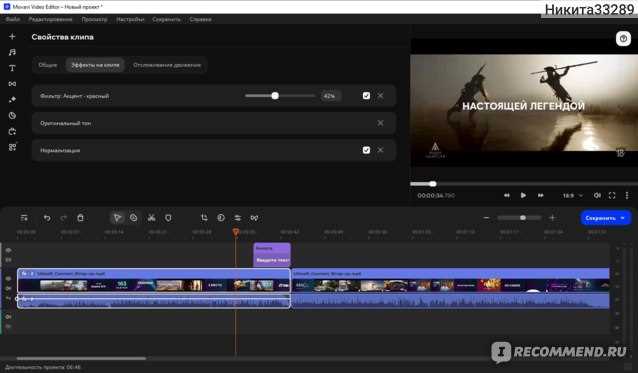Open the transition wizard on timeline toolbar

[x=254, y=218]
